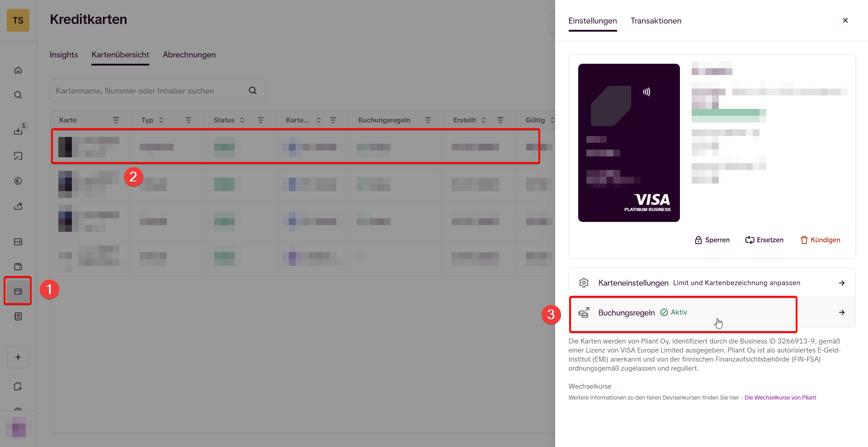Open filter for the Buchungsregeln column
868x447 pixels.
pos(428,120)
